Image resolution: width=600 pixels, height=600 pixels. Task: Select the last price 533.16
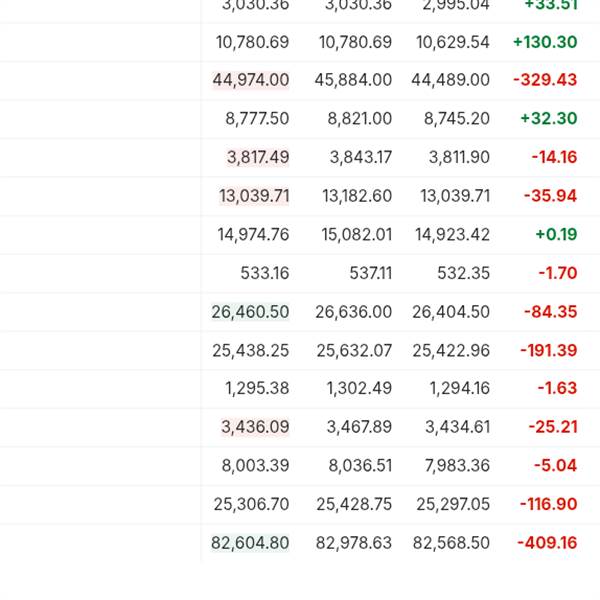[264, 273]
